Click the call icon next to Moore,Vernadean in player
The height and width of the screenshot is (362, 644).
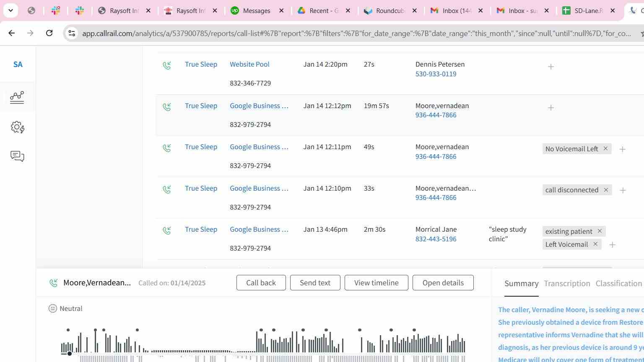pos(53,283)
